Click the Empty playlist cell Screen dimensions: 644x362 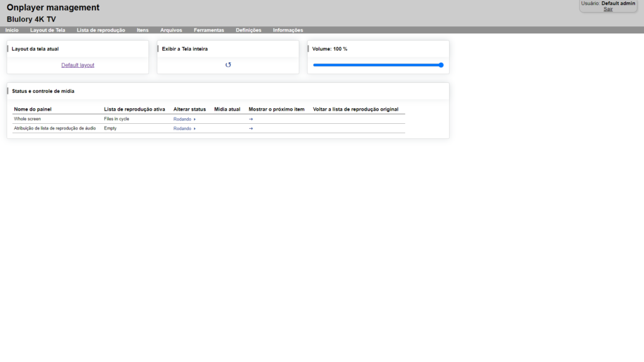click(111, 128)
